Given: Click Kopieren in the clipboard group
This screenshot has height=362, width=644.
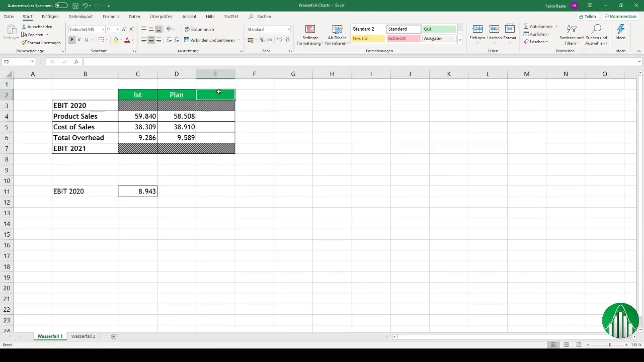Looking at the screenshot, I should click(x=34, y=35).
